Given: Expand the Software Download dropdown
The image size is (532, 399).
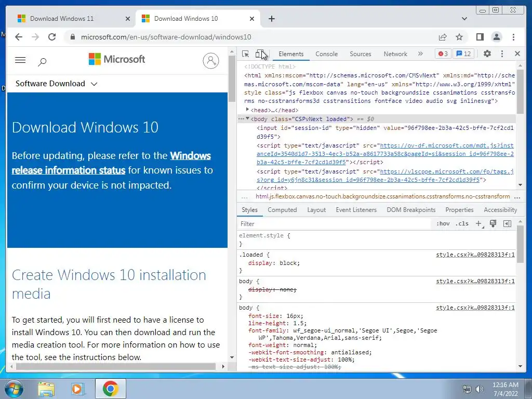Looking at the screenshot, I should (56, 84).
